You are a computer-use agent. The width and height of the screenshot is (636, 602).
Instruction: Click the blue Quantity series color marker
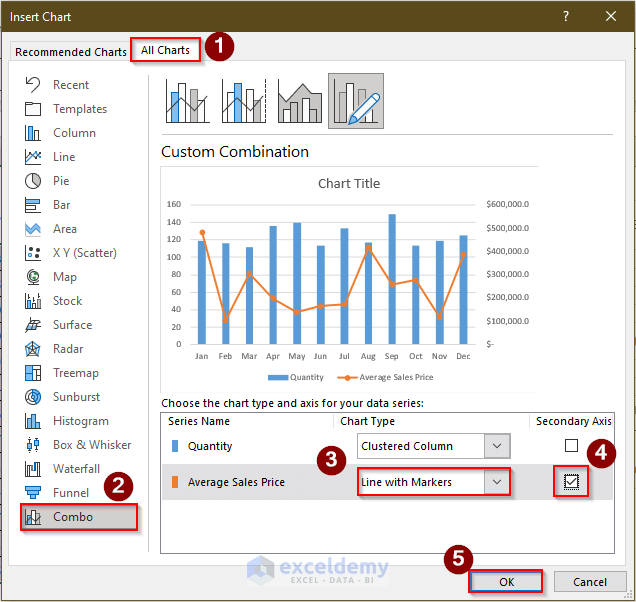(175, 446)
